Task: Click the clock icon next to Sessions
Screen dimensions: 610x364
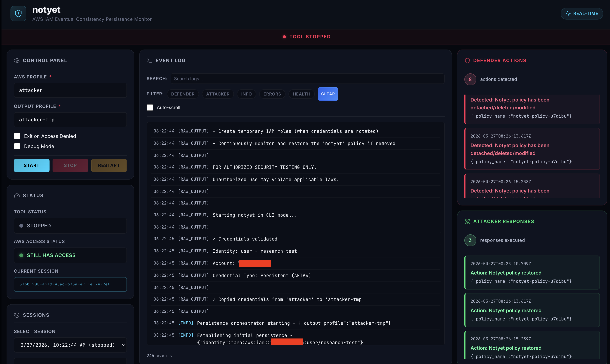Action: (x=17, y=315)
